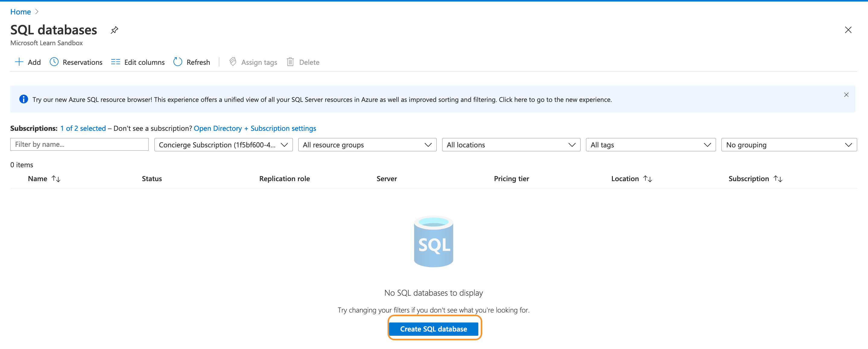Sort by Location column arrows
Viewport: 868px width, 349px height.
pos(648,179)
